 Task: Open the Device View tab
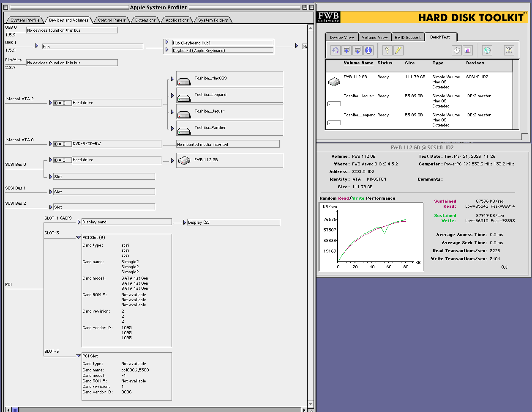(342, 37)
